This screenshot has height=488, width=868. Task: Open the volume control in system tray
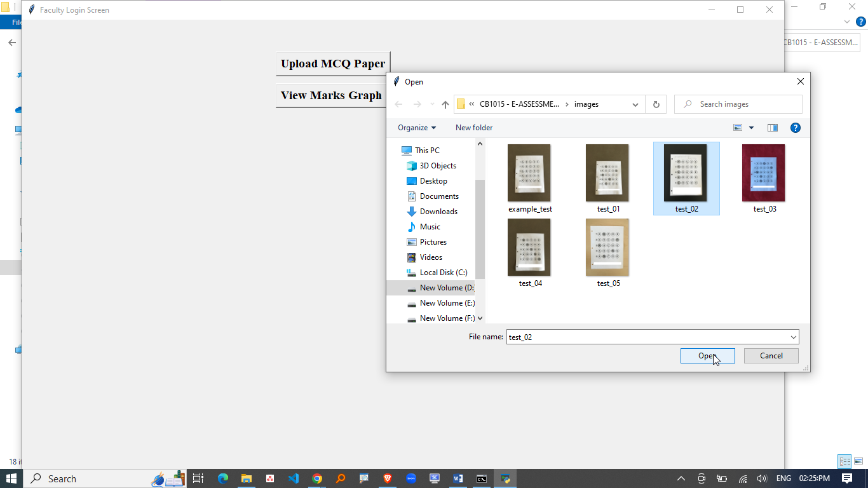point(762,478)
